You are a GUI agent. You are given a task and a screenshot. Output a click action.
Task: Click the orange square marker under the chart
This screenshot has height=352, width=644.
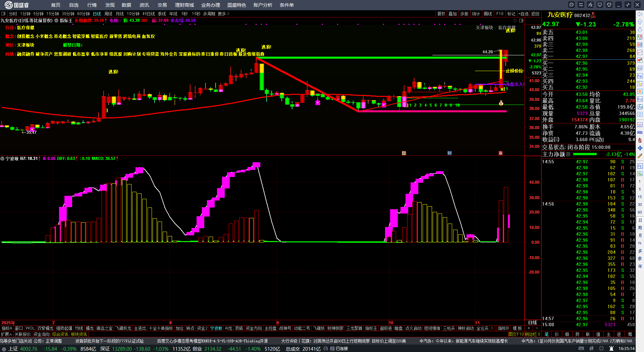point(404,153)
